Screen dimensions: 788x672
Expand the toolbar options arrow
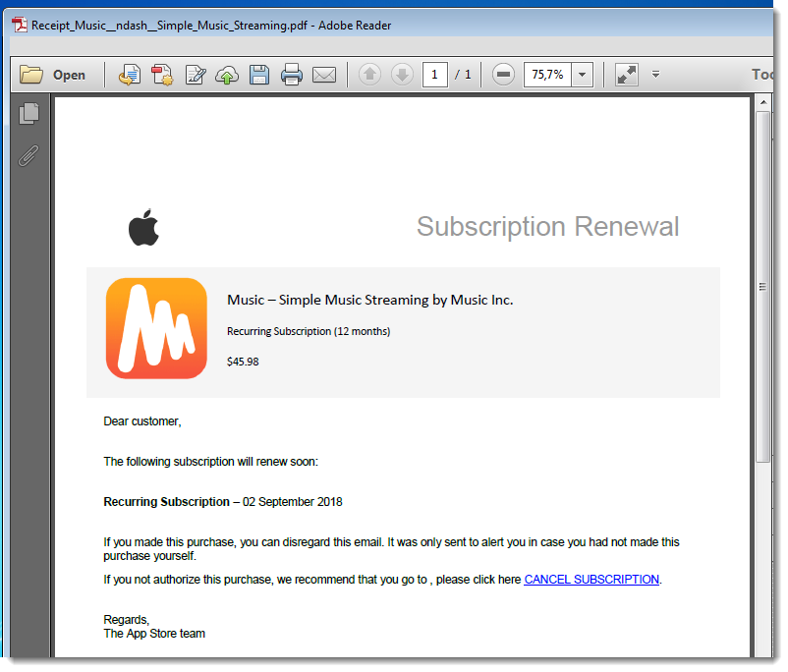[655, 75]
